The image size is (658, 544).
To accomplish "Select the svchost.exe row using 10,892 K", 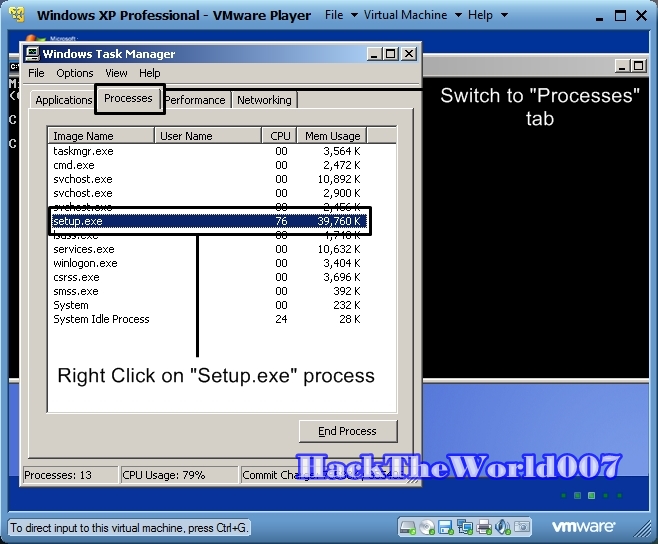I will (209, 179).
